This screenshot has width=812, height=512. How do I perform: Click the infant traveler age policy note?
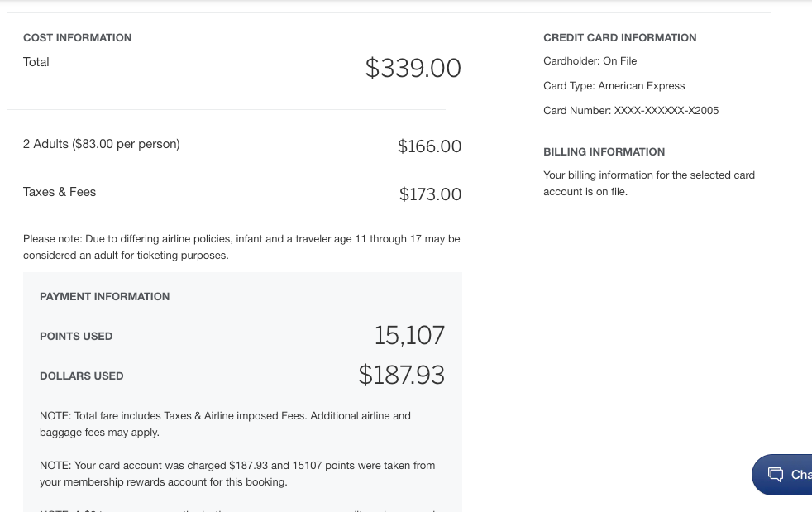[x=241, y=247]
